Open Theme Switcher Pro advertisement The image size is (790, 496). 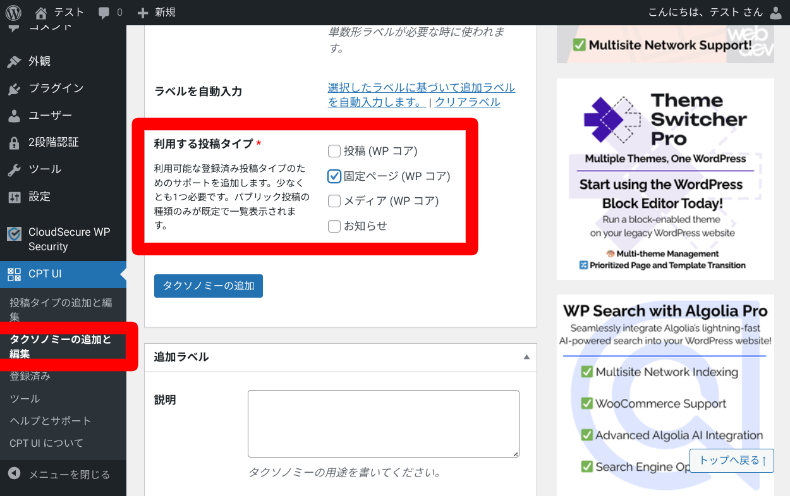click(665, 179)
